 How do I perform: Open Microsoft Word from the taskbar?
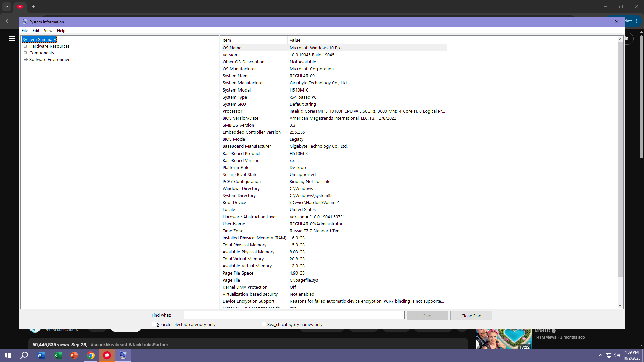(41, 355)
